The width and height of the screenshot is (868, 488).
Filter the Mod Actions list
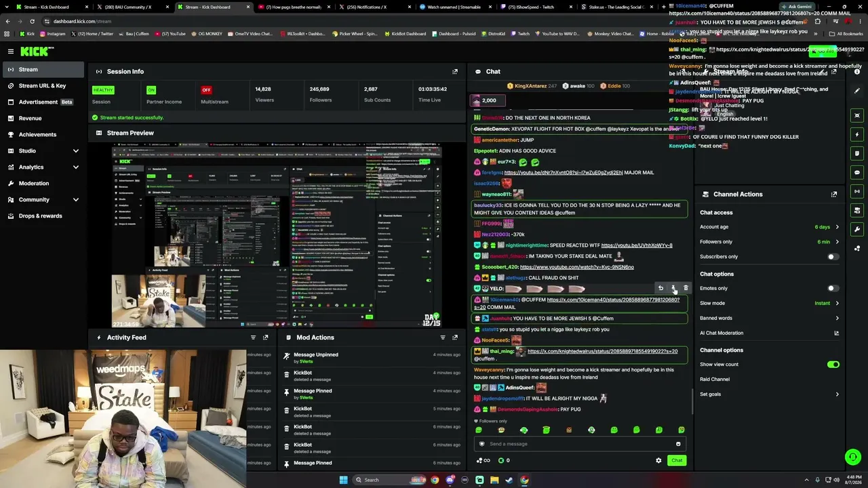(x=443, y=338)
